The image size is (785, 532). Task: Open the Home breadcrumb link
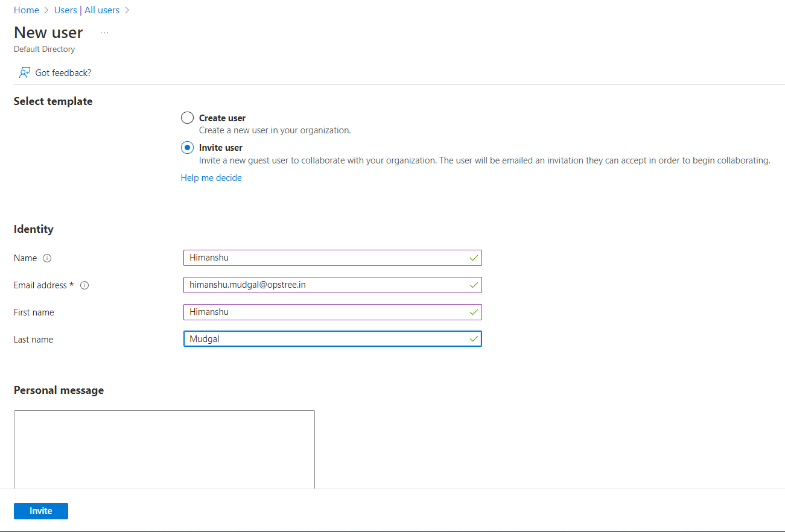pos(27,10)
